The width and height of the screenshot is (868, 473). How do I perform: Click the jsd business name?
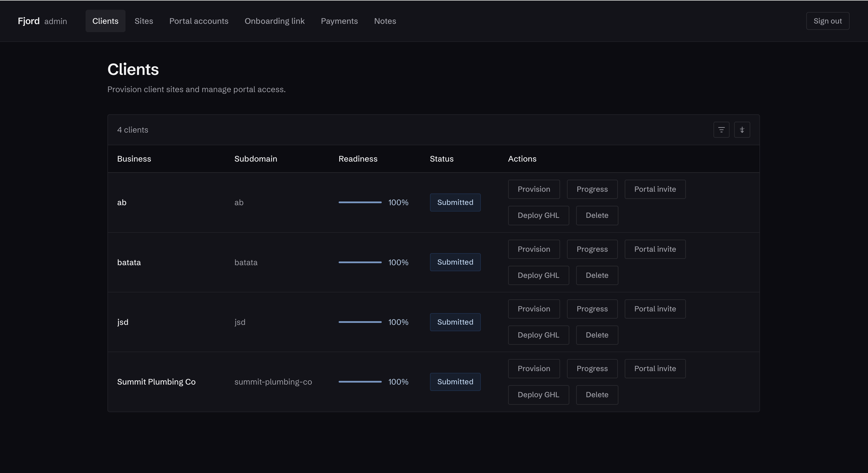[x=123, y=322]
